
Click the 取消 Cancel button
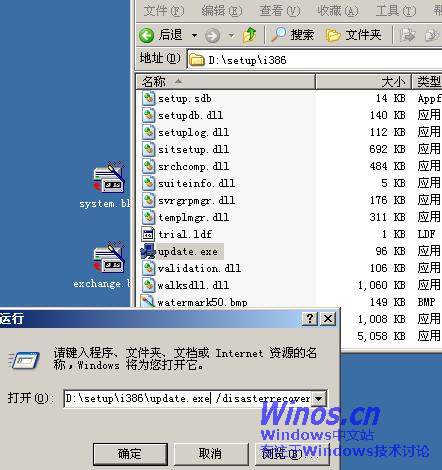pyautogui.click(x=211, y=454)
